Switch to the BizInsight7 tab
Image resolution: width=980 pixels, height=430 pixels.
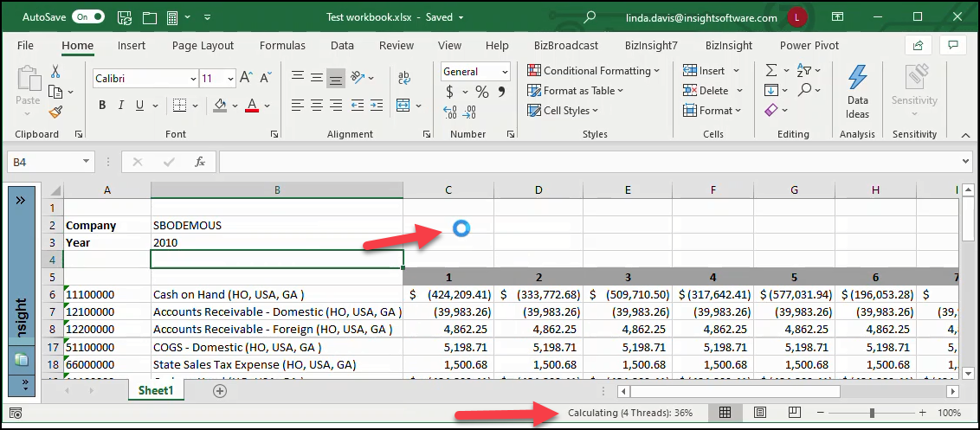pos(651,46)
